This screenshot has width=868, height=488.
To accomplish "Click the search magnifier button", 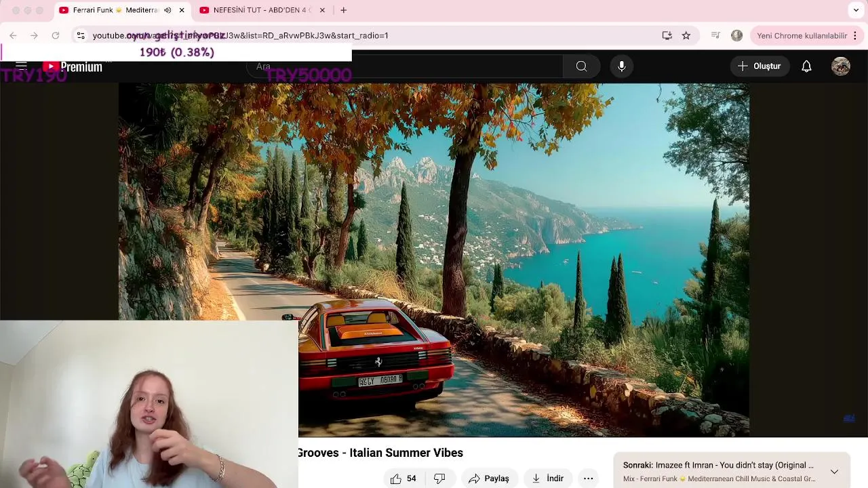I will pyautogui.click(x=581, y=66).
